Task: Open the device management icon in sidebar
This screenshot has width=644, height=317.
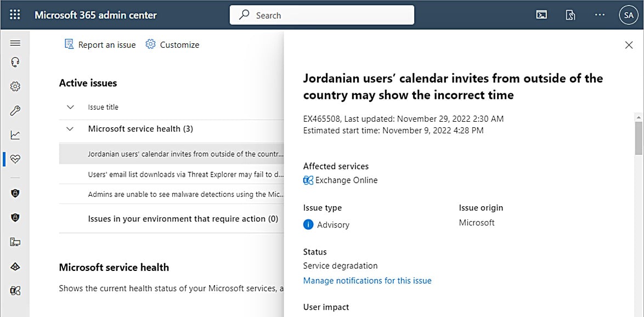Action: pos(15,242)
